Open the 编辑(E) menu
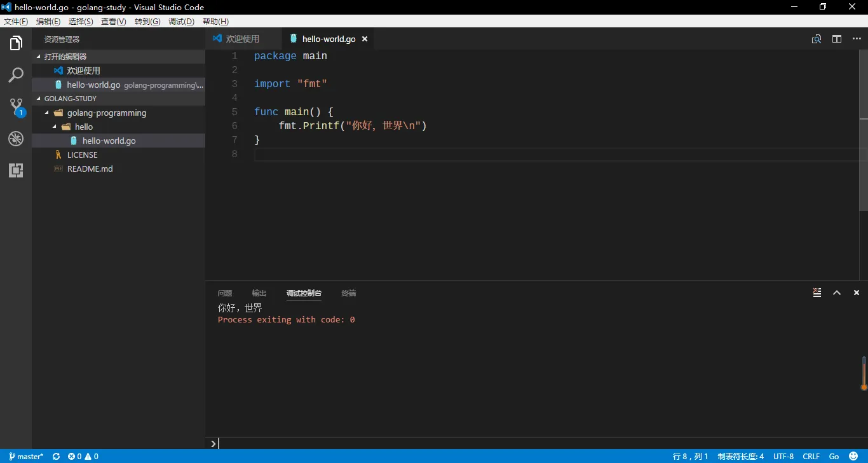868x463 pixels. [x=48, y=21]
